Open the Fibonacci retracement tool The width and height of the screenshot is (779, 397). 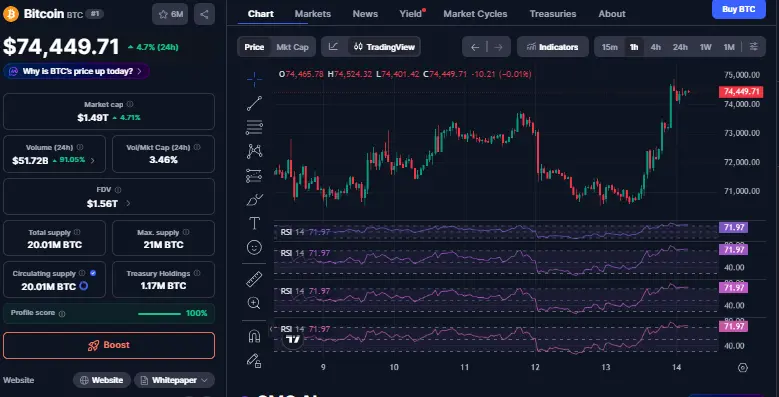(x=254, y=127)
